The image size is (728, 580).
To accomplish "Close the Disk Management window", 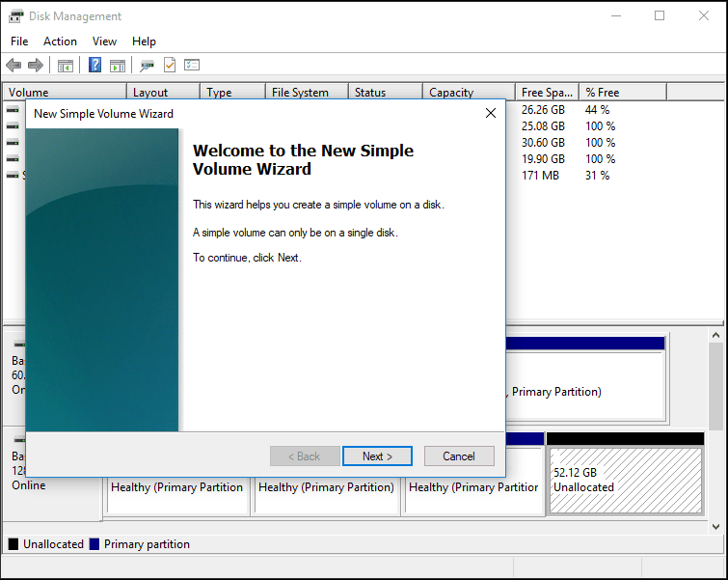I will (x=703, y=15).
